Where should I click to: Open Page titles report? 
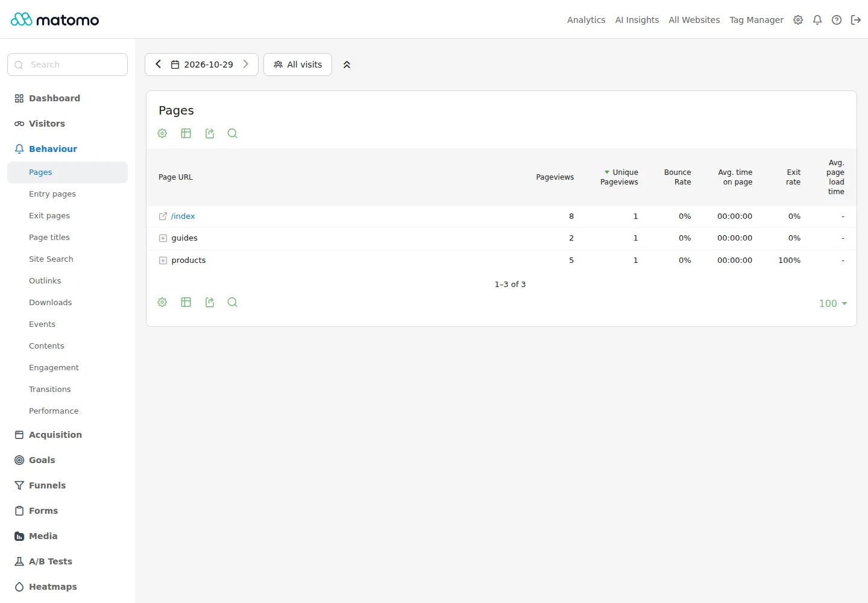[x=49, y=237]
